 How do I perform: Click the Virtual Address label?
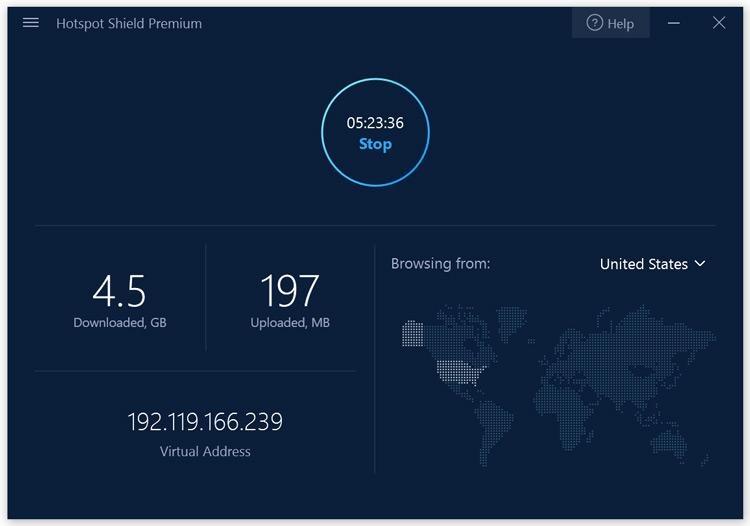click(205, 451)
